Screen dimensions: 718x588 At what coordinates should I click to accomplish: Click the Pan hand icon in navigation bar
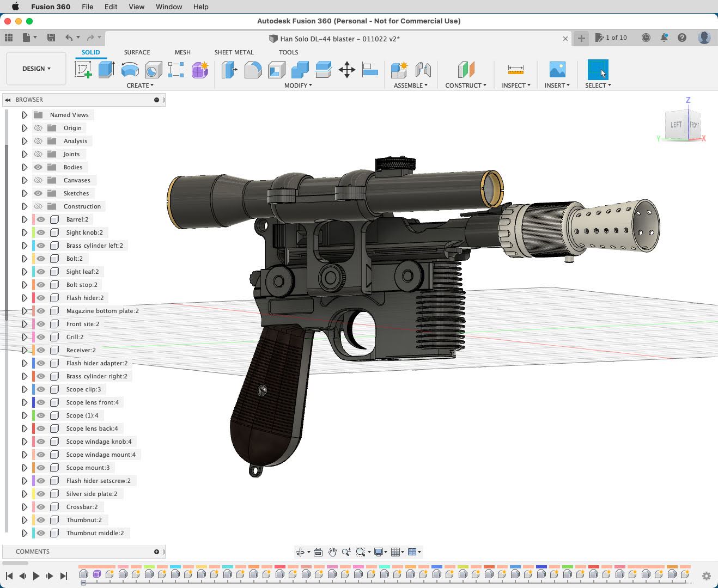click(332, 552)
